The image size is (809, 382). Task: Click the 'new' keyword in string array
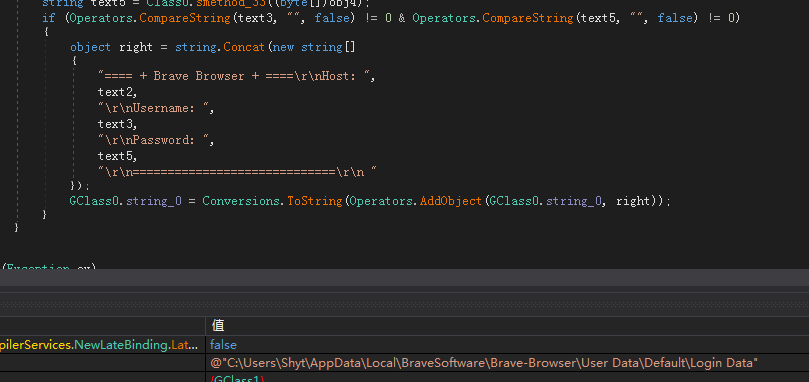coord(283,47)
